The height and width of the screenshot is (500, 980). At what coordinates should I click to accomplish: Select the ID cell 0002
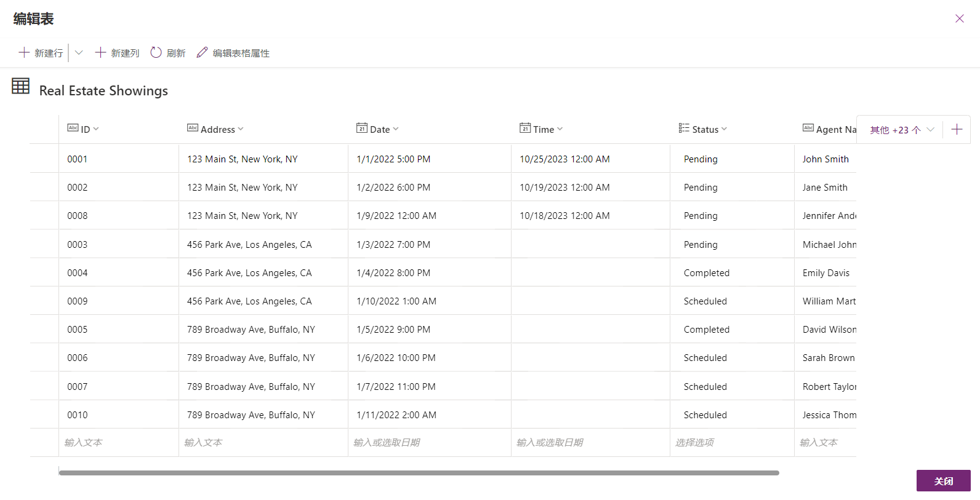pos(119,187)
